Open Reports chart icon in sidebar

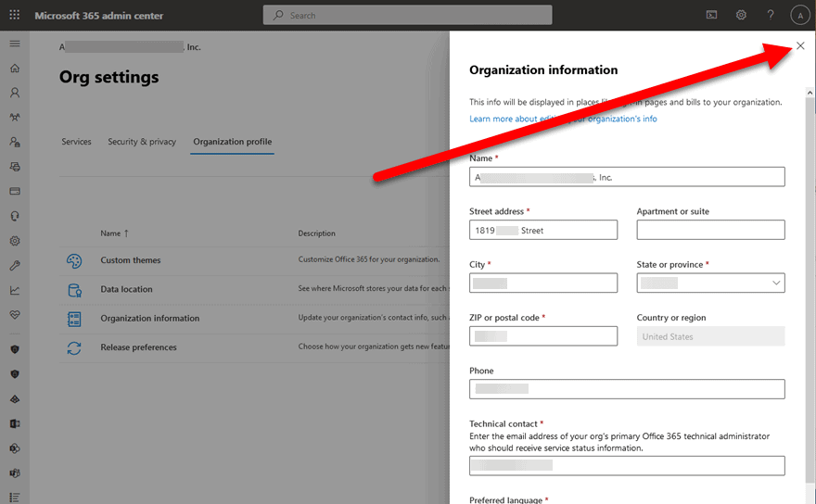click(x=15, y=290)
